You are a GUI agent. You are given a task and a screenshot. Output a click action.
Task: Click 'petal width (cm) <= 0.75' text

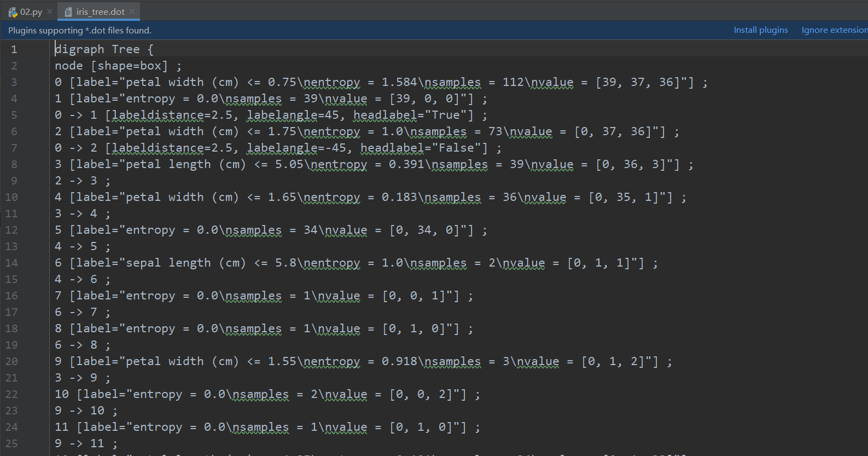pyautogui.click(x=211, y=82)
